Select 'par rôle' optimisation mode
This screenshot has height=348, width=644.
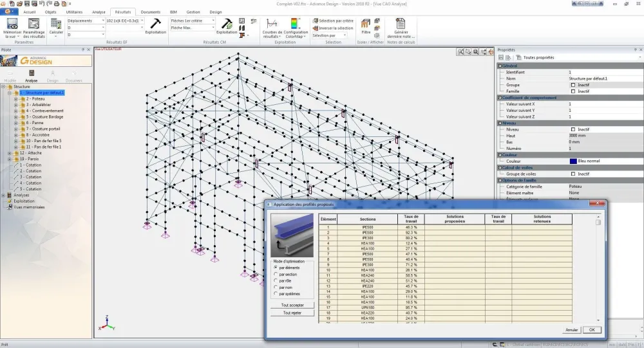(276, 280)
